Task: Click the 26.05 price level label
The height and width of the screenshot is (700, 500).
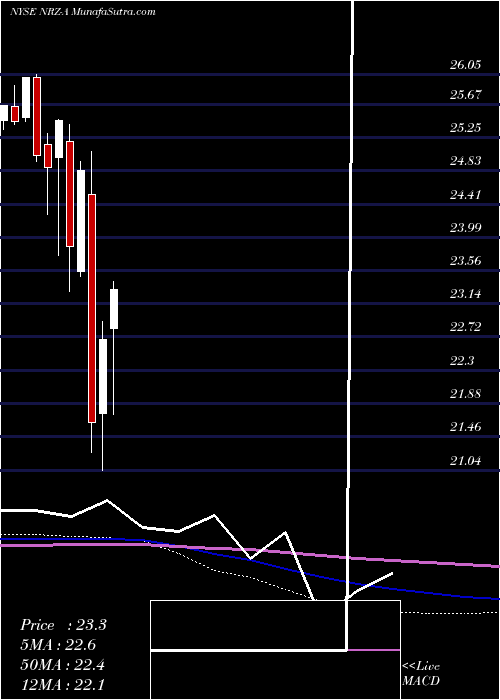Action: point(465,65)
